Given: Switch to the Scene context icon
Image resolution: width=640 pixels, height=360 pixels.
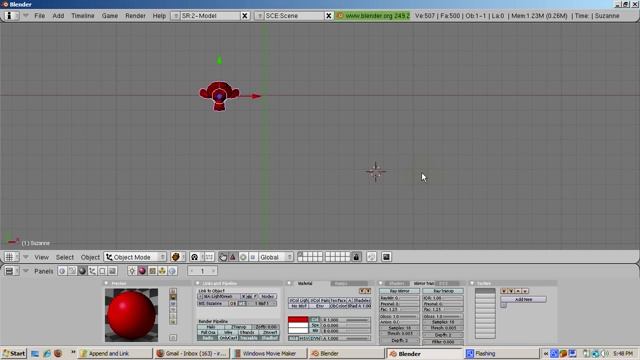Looking at the screenshot, I should pos(112,271).
